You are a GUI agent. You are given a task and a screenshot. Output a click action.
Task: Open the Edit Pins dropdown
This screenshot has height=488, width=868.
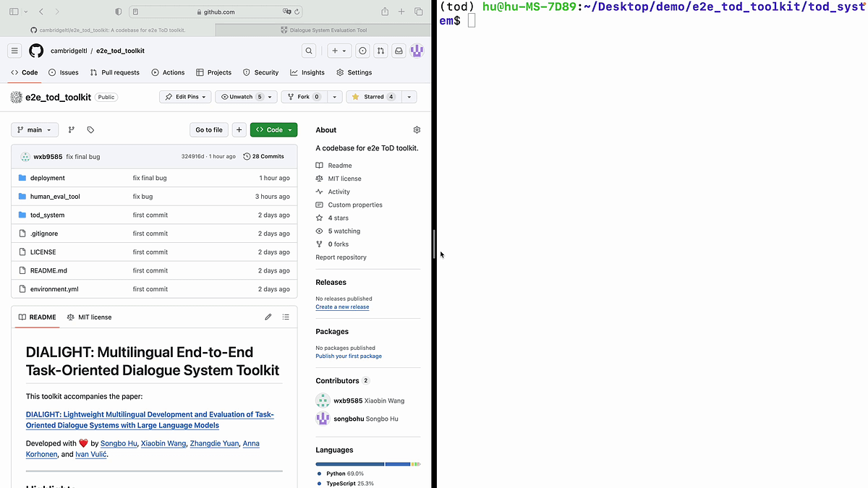pos(185,97)
